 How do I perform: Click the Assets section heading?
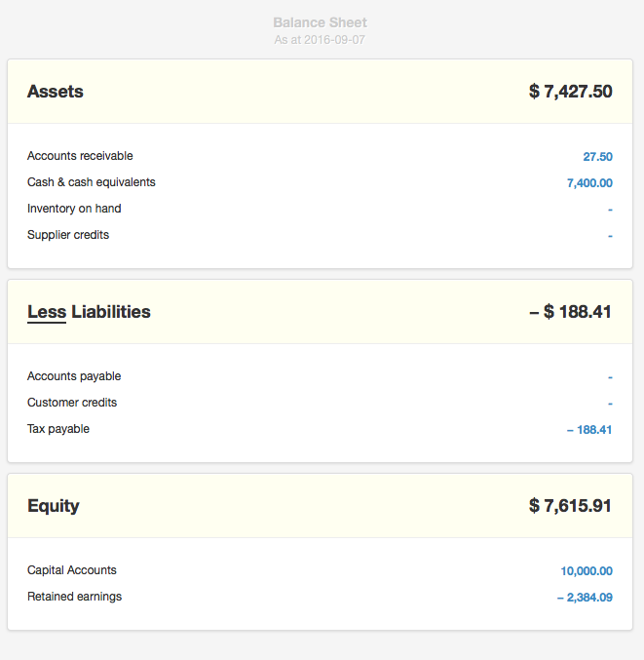[x=56, y=92]
